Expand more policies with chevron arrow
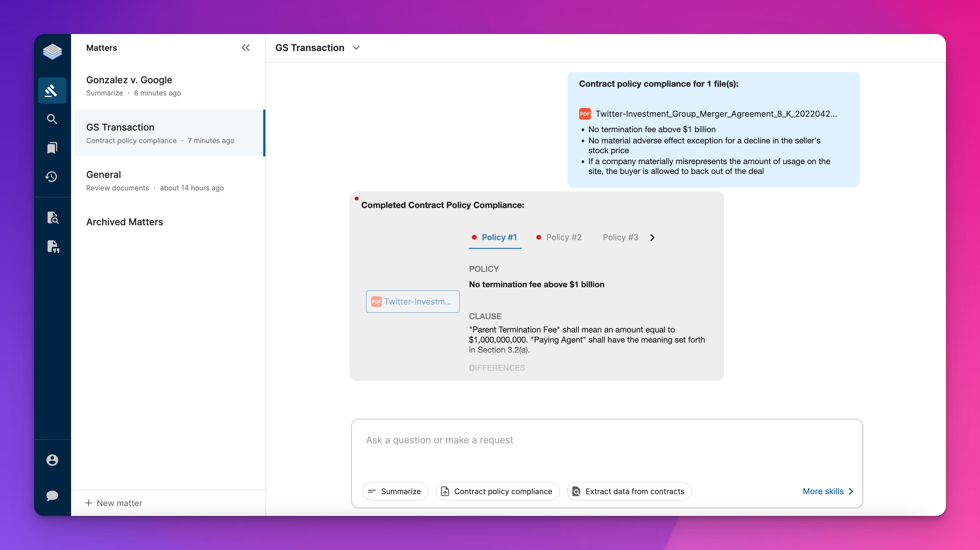The image size is (980, 550). [x=652, y=237]
